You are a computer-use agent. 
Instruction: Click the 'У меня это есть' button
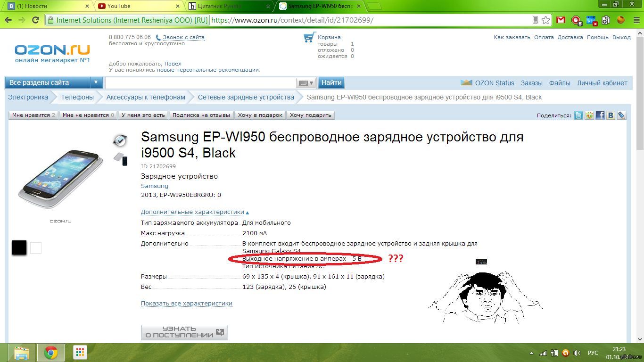(x=143, y=115)
